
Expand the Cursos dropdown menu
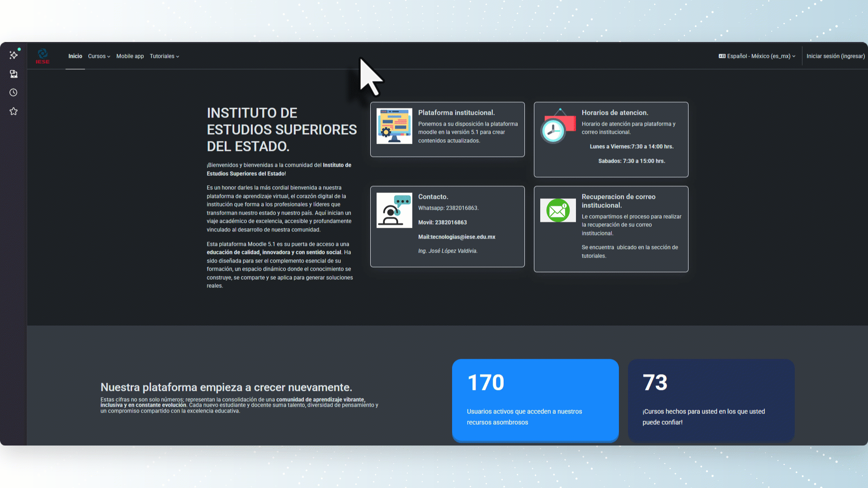click(x=99, y=56)
